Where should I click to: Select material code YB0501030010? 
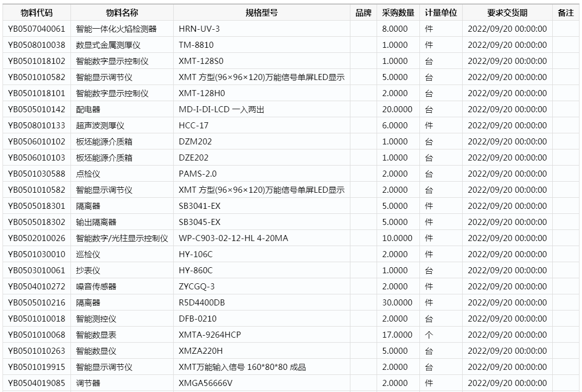37,255
